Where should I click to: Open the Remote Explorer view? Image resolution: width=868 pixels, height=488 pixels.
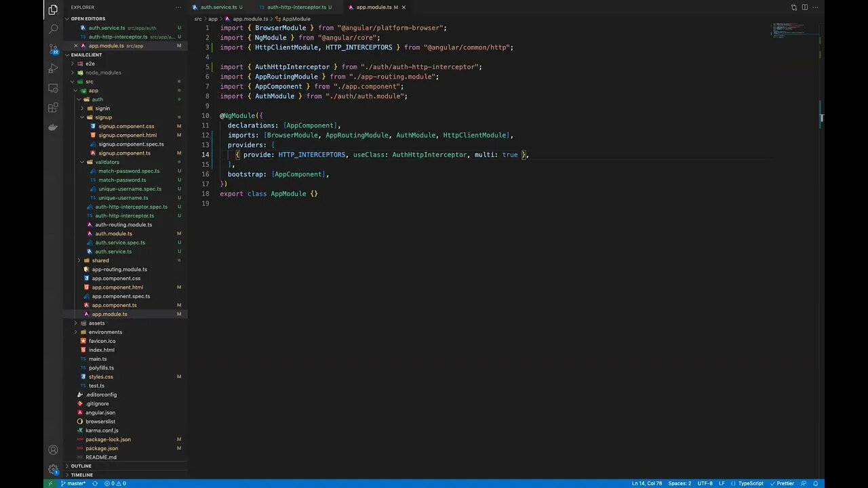[53, 88]
